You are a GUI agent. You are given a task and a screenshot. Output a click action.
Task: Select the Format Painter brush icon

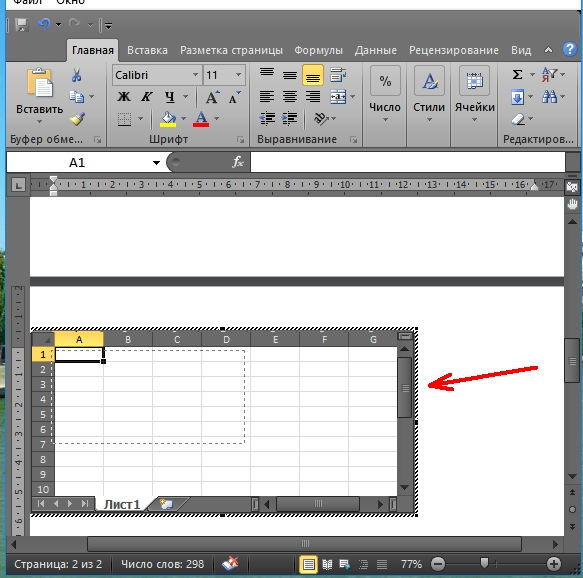coord(77,119)
